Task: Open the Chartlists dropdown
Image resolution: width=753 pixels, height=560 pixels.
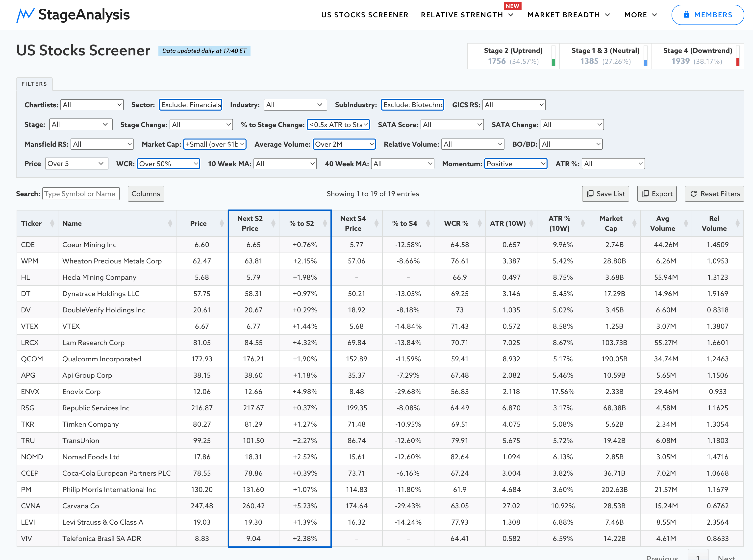Action: (92, 105)
